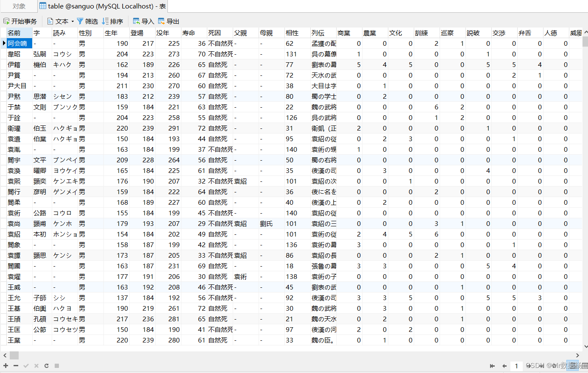This screenshot has height=373, width=588.
Task: Click the 孟獲の配 biography cell
Action: pos(323,43)
